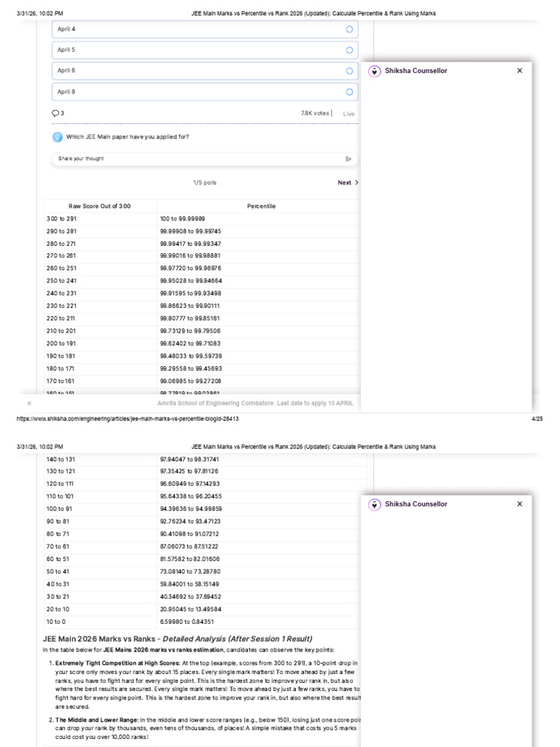Pick the April 6 poll radio option

pos(349,71)
